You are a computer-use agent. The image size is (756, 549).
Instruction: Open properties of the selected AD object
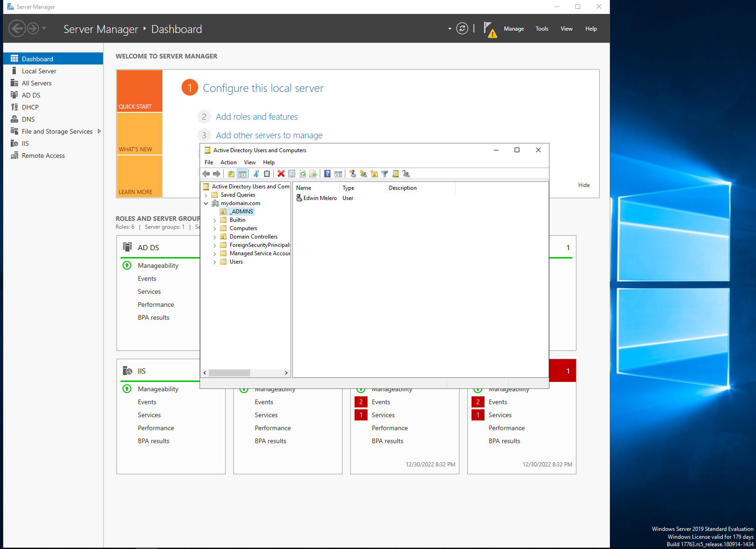(x=291, y=174)
